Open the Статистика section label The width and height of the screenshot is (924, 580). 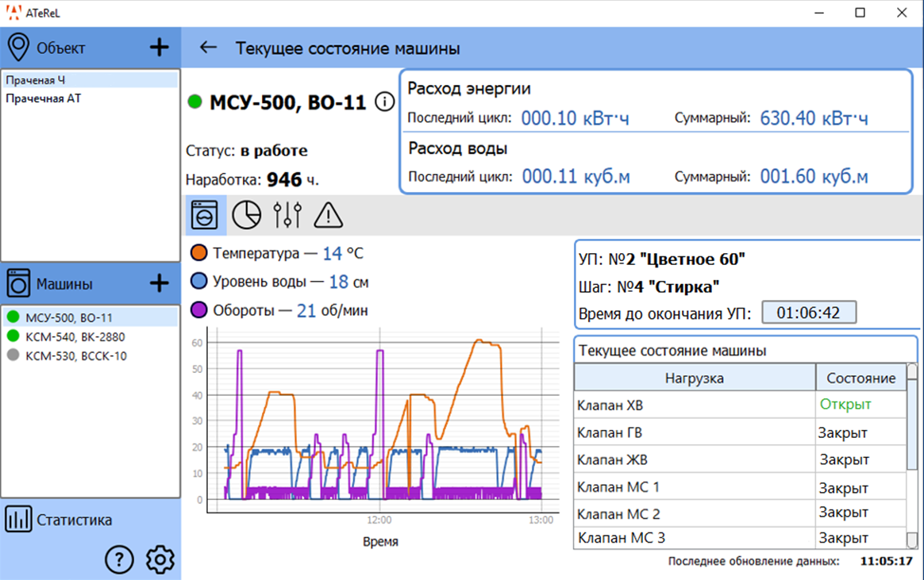point(75,520)
